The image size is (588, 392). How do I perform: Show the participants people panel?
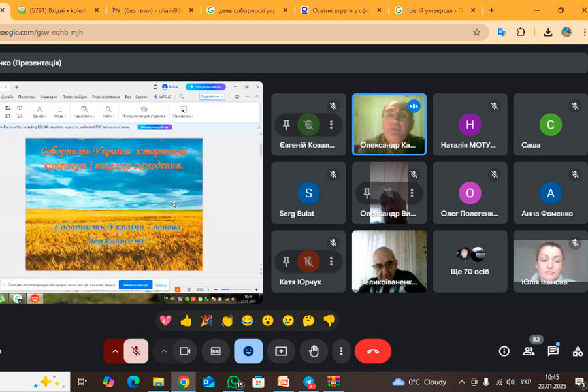tap(529, 351)
